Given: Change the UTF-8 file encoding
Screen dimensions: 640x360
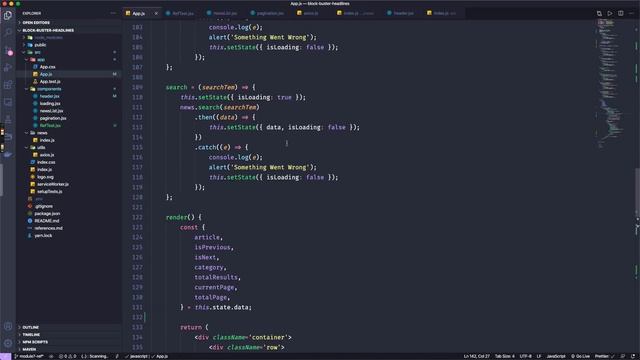Looking at the screenshot, I should pos(525,356).
